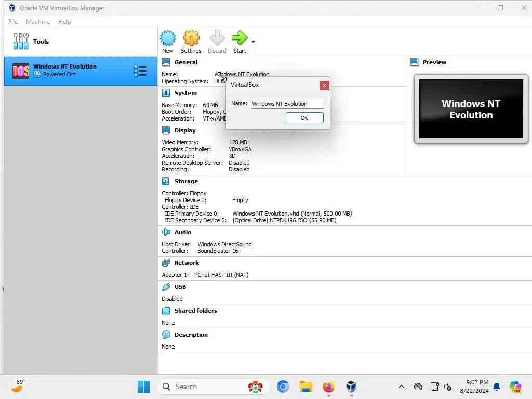Open the Shared folders header link

[x=196, y=311]
